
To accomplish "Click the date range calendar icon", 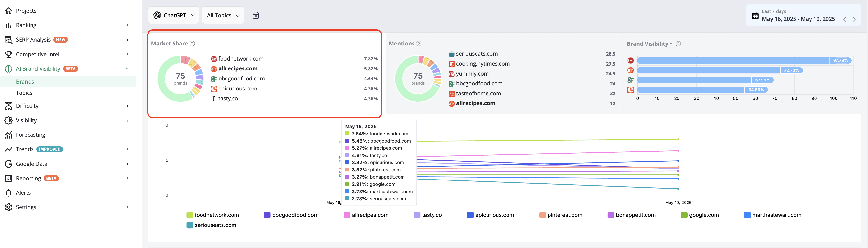I will tap(755, 15).
